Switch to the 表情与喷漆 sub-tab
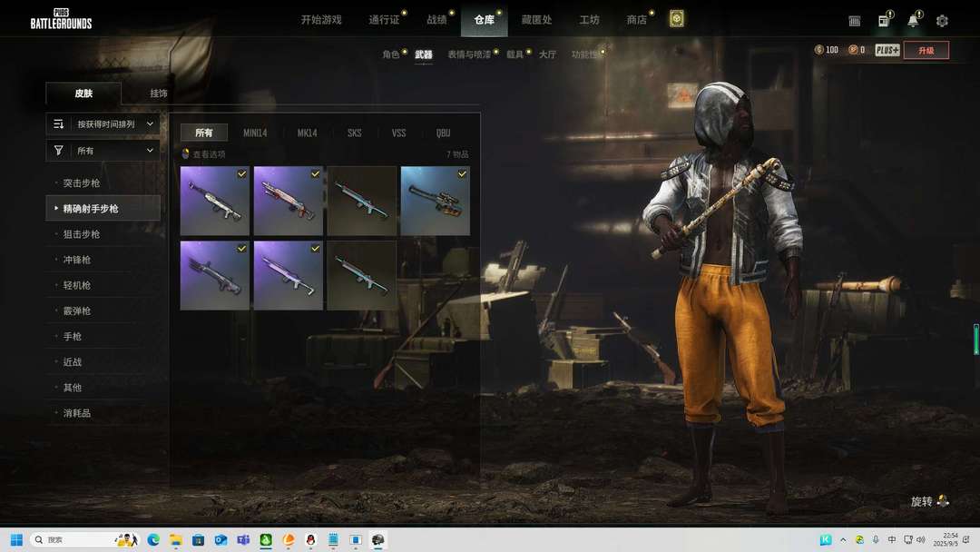 tap(469, 54)
